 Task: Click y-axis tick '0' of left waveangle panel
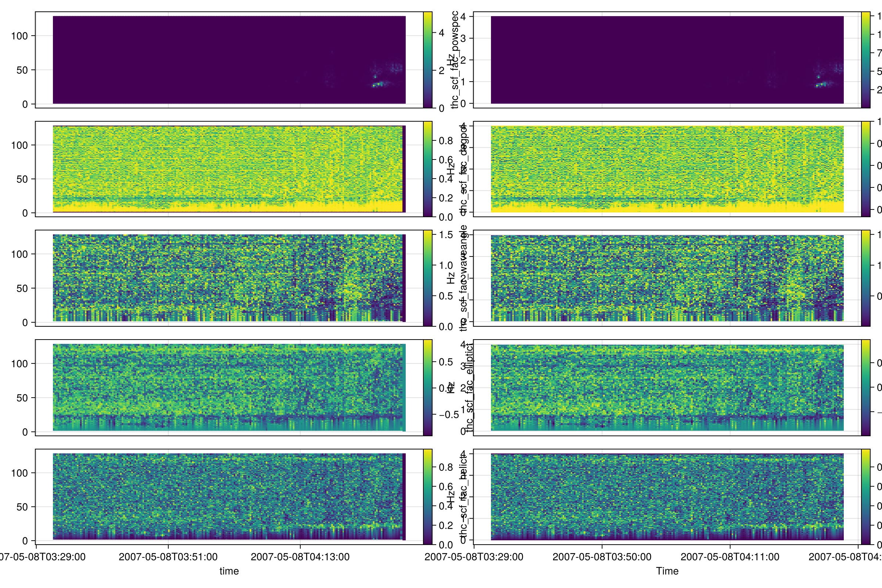pos(25,323)
